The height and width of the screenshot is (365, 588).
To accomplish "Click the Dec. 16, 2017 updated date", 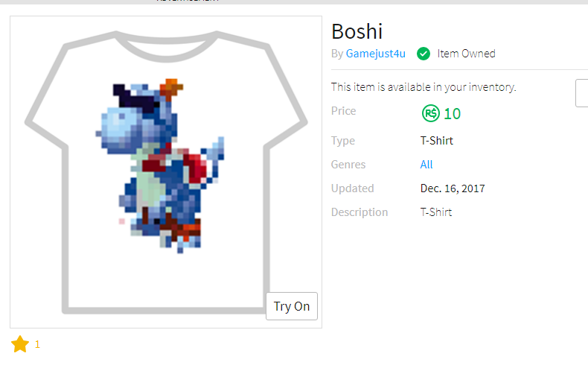I will pos(453,188).
